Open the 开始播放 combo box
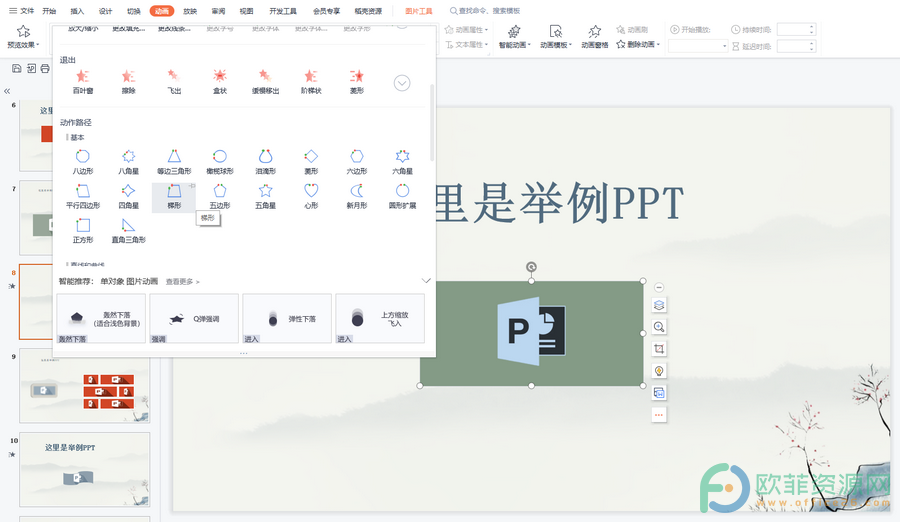Screen dimensions: 900x522 tap(698, 46)
